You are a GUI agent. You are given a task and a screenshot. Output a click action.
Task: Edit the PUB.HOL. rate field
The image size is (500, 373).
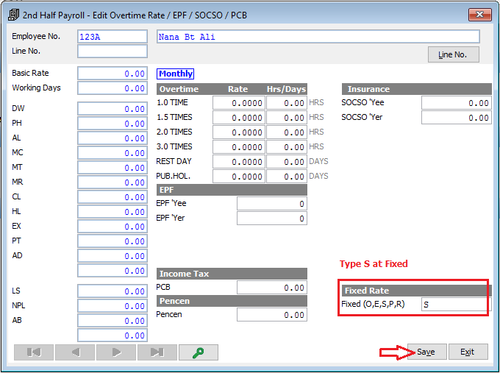(x=239, y=176)
